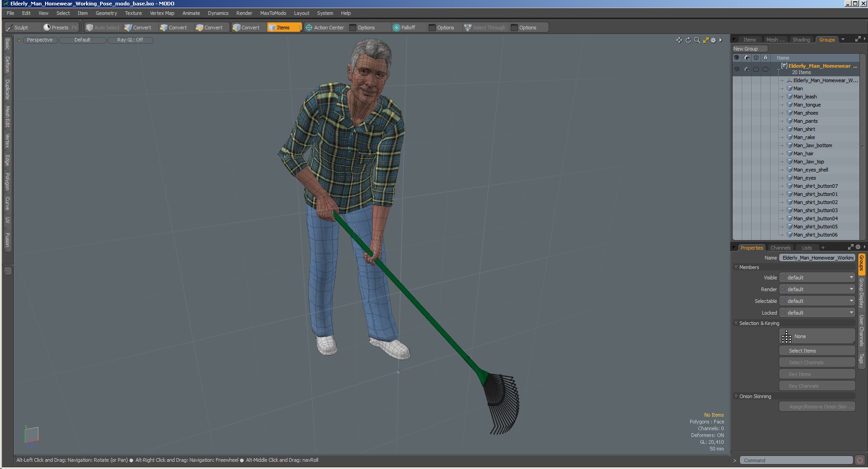
Task: Open the Presets browser
Action: pos(60,28)
